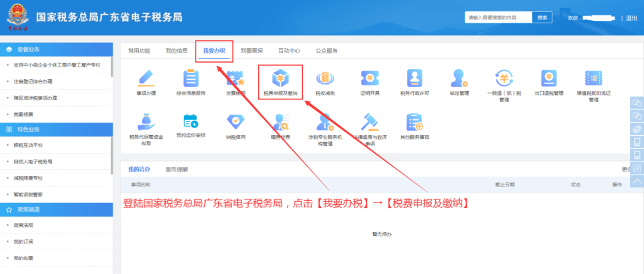Open 自然人电子税务局 link
This screenshot has height=274, width=644.
33,161
